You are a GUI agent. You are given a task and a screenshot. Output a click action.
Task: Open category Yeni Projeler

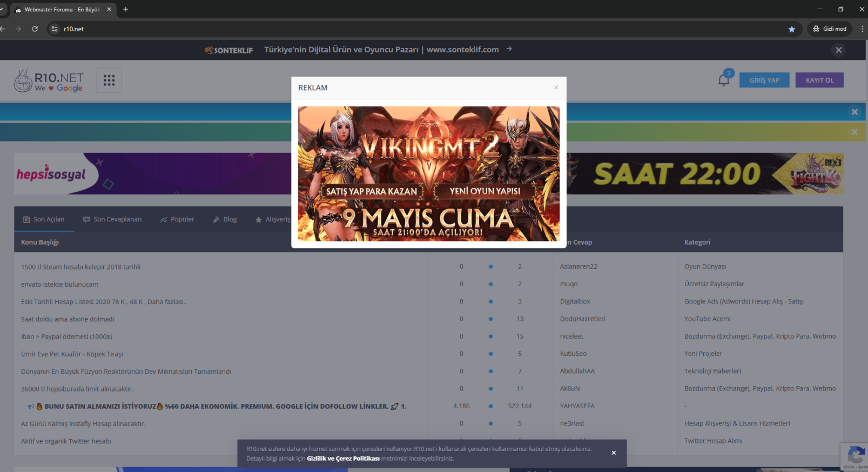click(703, 354)
